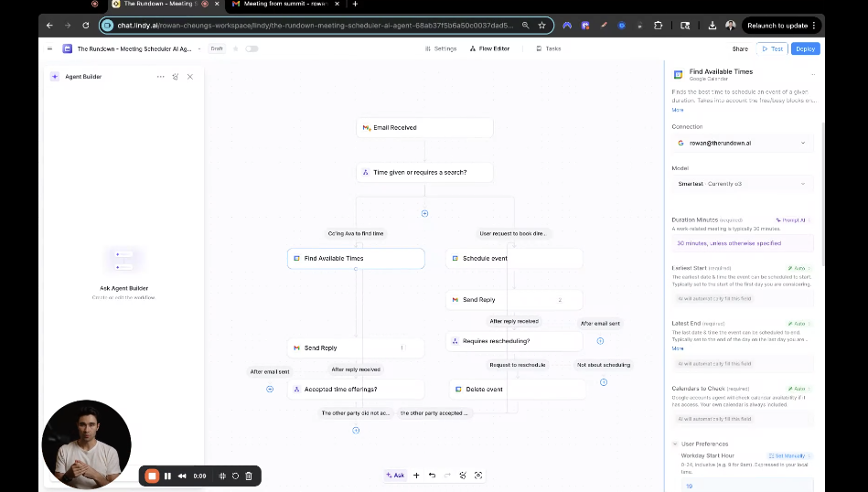Favorite the agent with the star icon

point(236,48)
